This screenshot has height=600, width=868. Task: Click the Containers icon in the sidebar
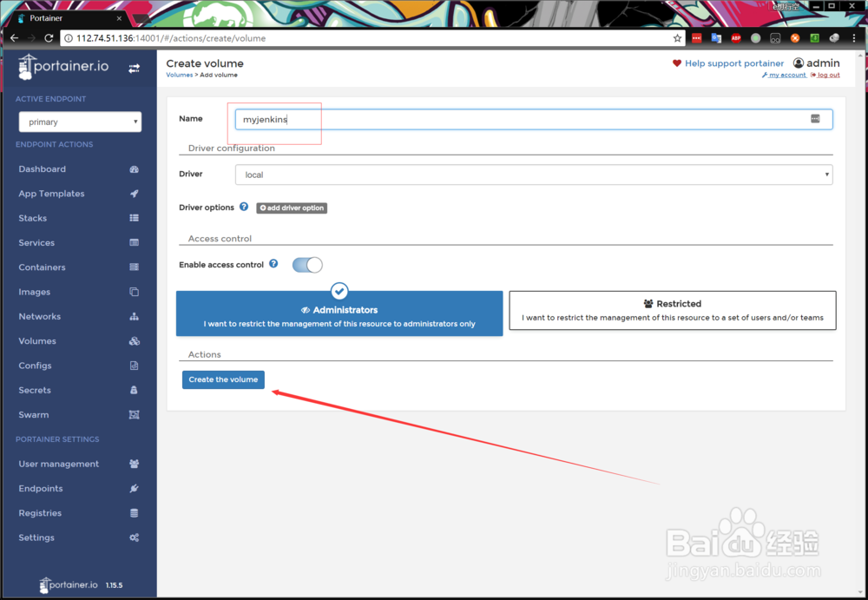pos(135,267)
